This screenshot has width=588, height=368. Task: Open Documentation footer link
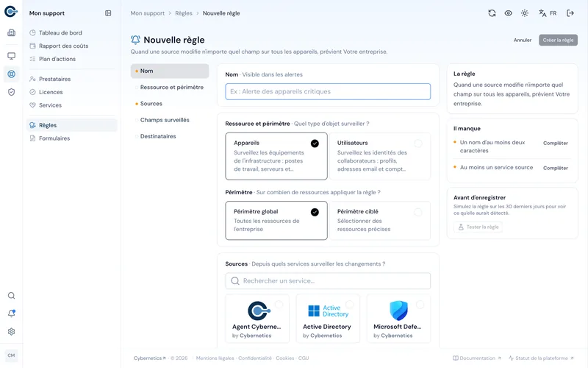click(476, 358)
